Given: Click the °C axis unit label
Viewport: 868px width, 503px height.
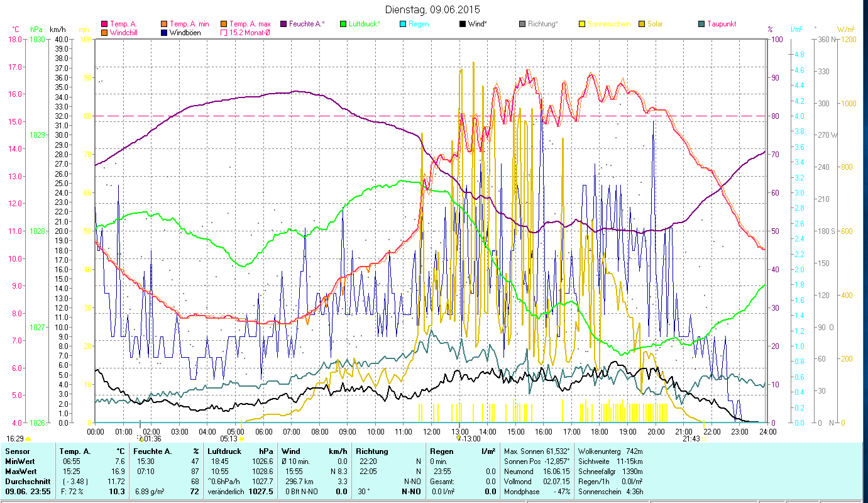Looking at the screenshot, I should click(x=16, y=30).
